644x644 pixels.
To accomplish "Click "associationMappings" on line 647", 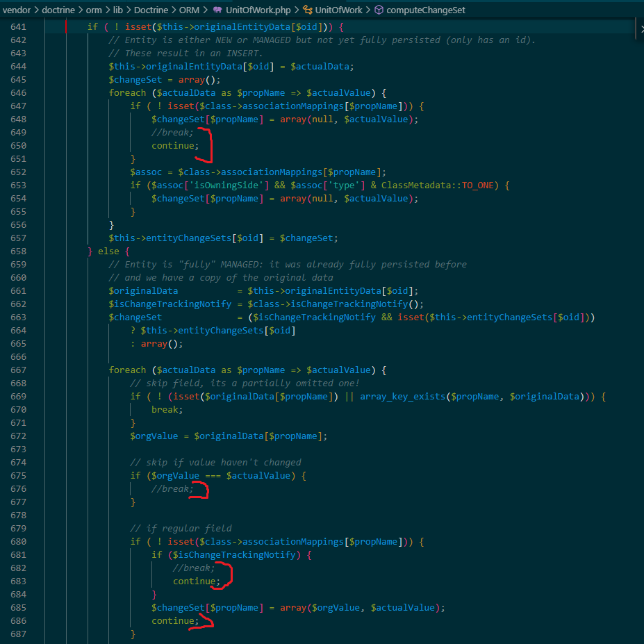I will point(293,106).
